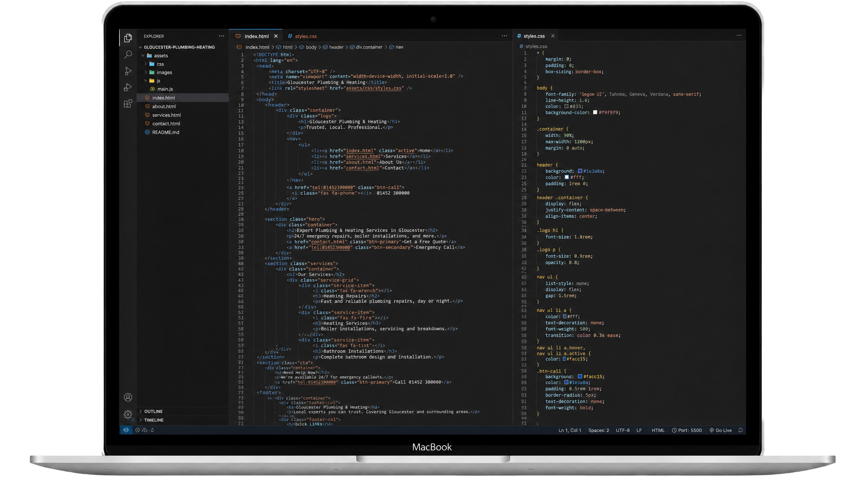Expand the OUTLINE section
This screenshot has height=488, width=868.
(153, 411)
